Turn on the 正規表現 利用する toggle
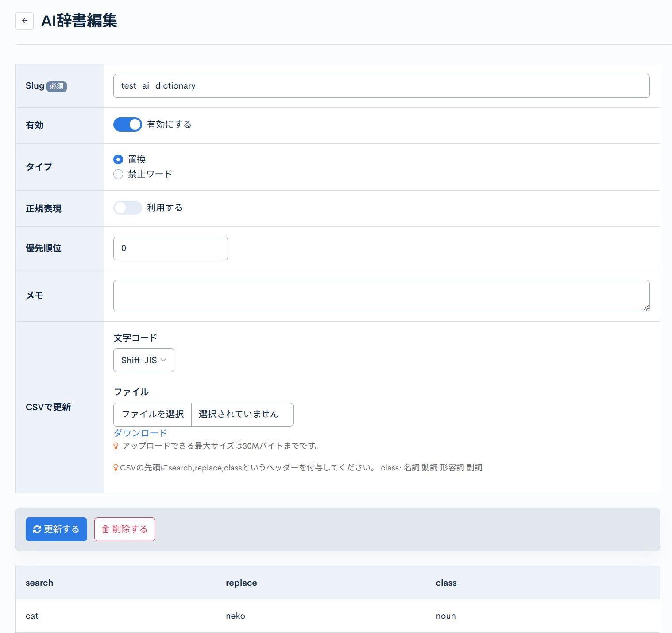 tap(127, 207)
